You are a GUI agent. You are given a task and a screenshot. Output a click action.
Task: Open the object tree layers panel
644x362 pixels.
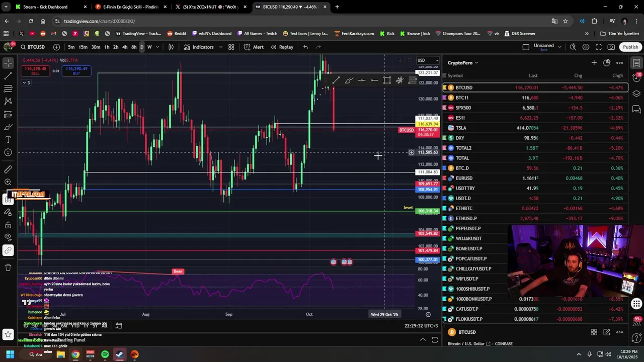636,94
